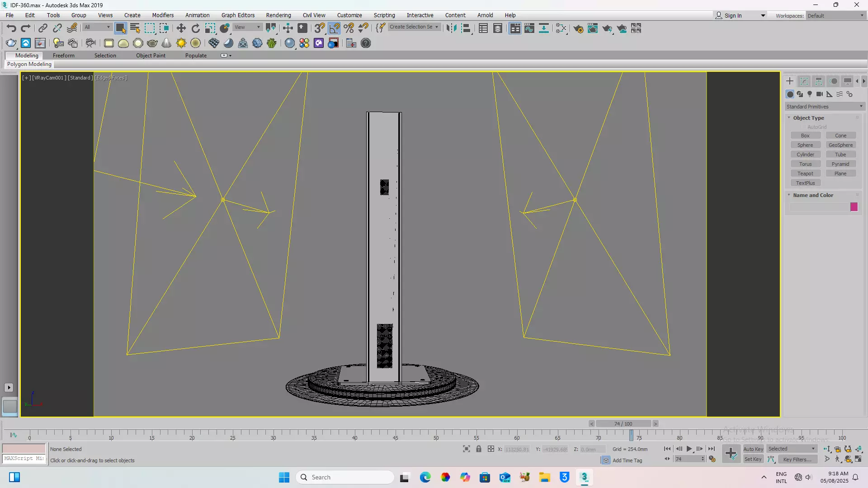
Task: Open the Schematic View icon
Action: point(543,28)
